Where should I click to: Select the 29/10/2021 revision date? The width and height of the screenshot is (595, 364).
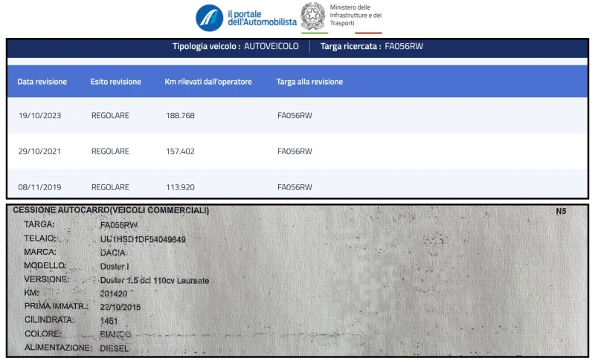coord(39,152)
